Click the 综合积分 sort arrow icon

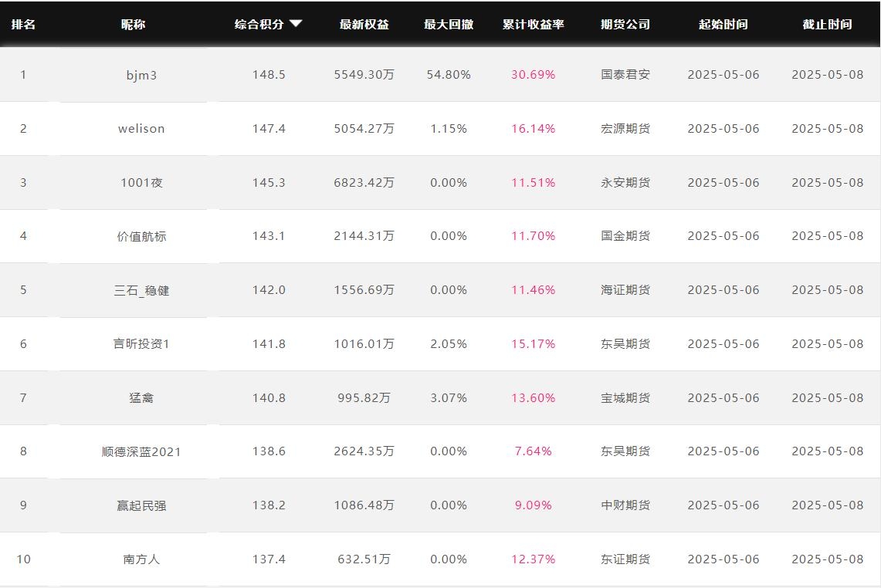point(296,24)
